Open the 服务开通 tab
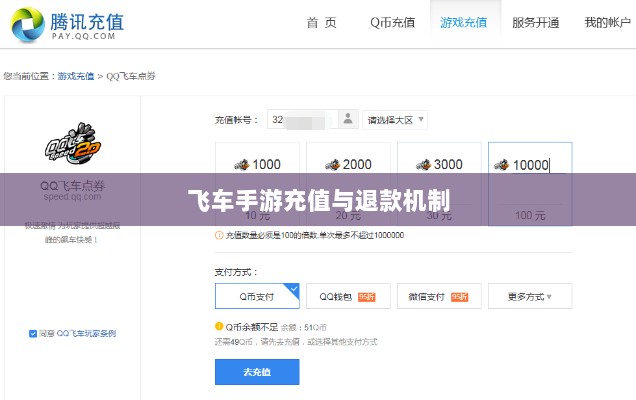 point(535,23)
